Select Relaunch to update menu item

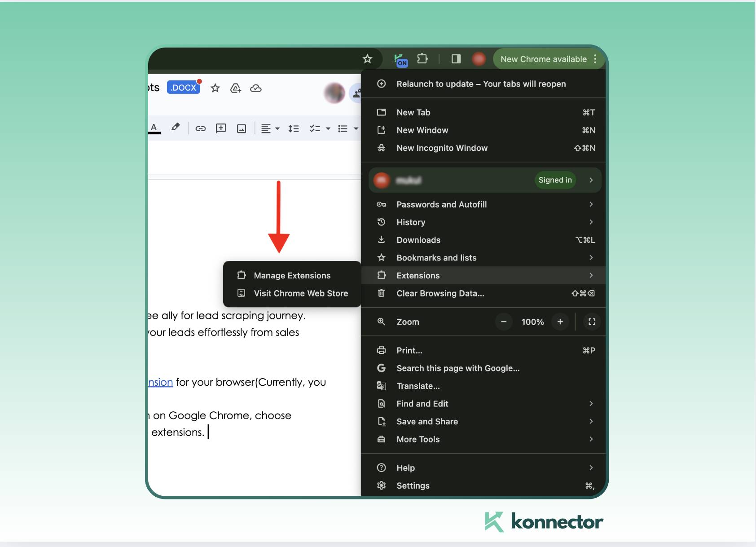pyautogui.click(x=483, y=84)
